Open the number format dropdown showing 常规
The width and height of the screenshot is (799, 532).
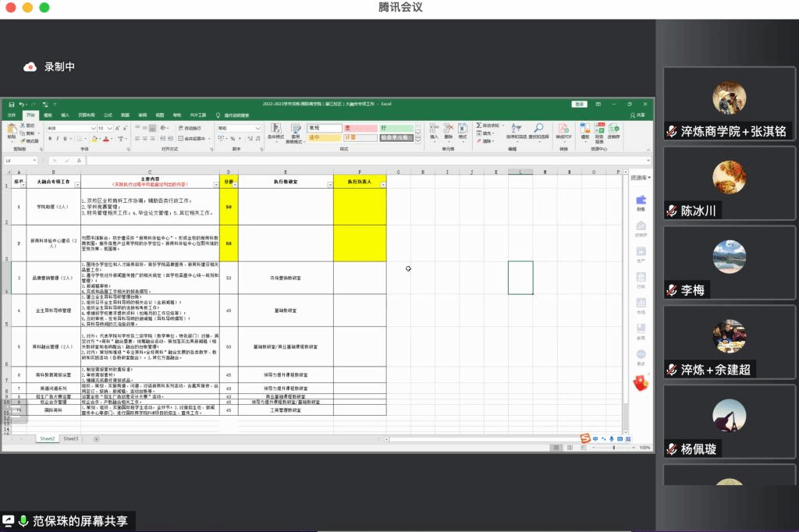point(258,128)
